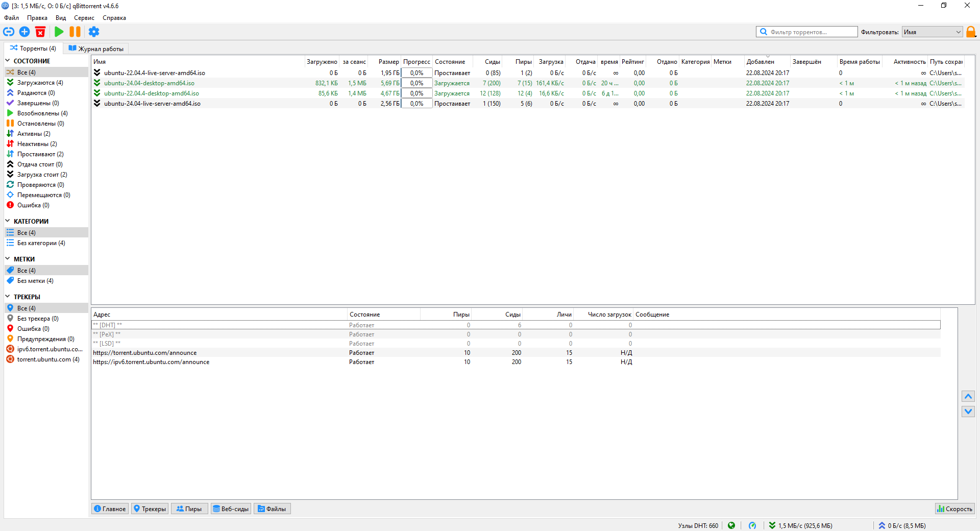Select the Загружаются (4) filter

pos(40,83)
